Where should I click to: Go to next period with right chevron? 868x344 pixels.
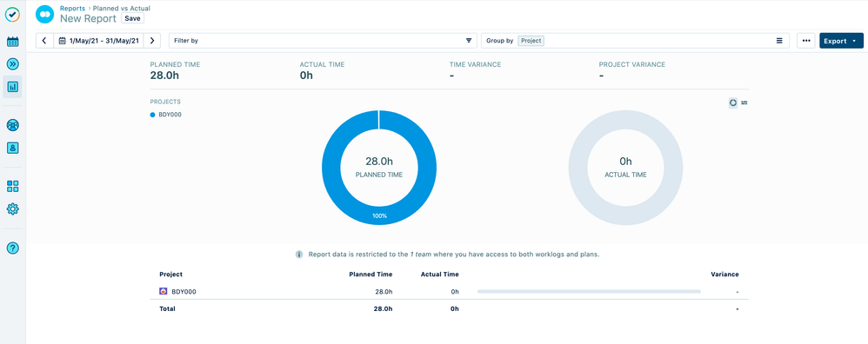pos(152,41)
